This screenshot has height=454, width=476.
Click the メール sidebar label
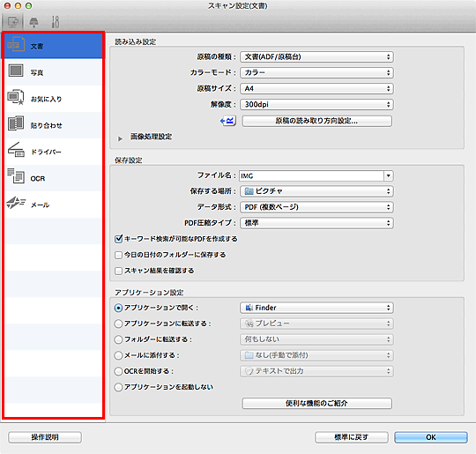pyautogui.click(x=40, y=205)
